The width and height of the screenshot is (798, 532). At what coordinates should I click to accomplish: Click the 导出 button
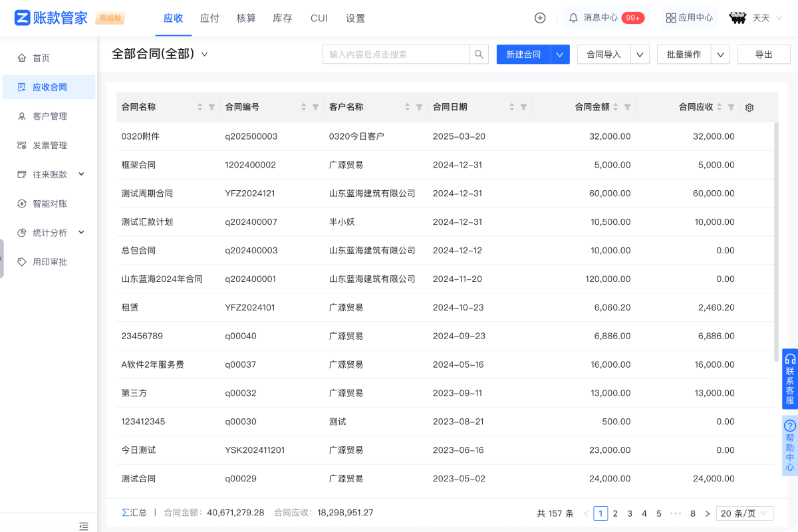tap(763, 55)
